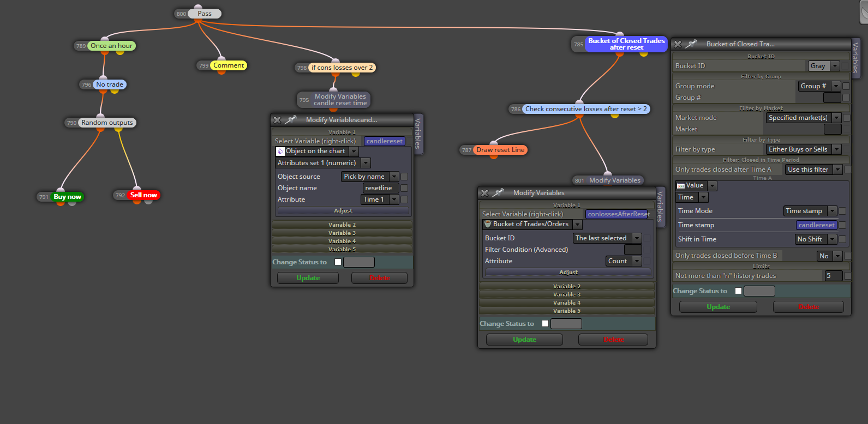Click orange connector under Draw reset Line node

point(494,156)
